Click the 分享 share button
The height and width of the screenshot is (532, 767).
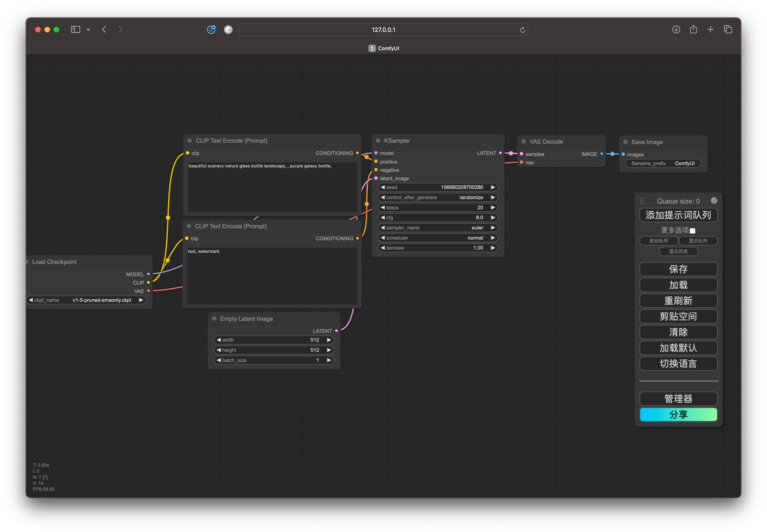tap(678, 414)
